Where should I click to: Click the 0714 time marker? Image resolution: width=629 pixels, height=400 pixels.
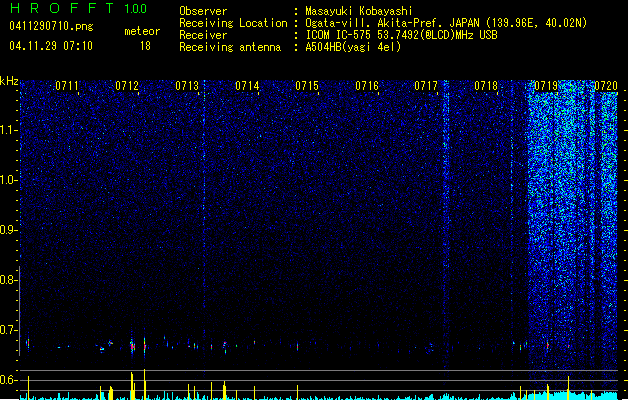[x=247, y=86]
